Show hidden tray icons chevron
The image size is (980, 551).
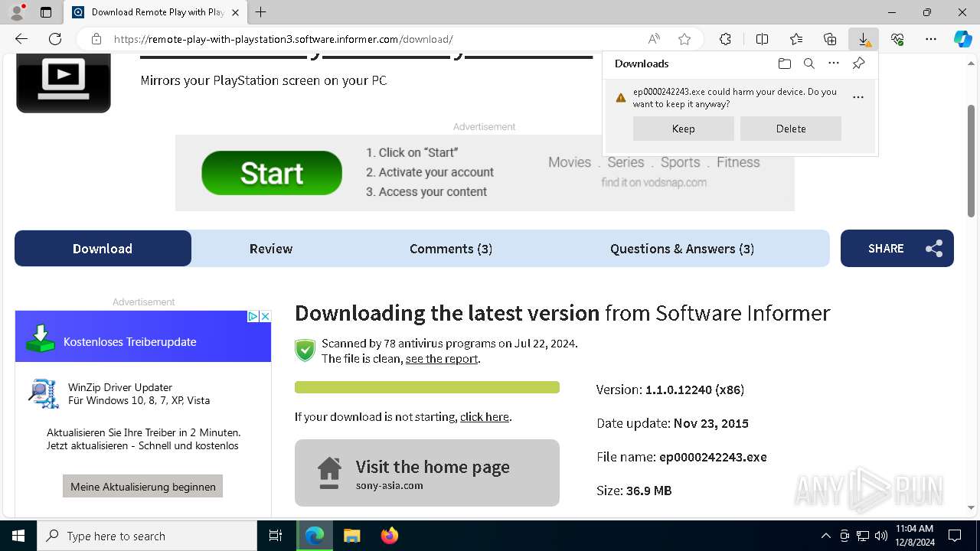825,536
